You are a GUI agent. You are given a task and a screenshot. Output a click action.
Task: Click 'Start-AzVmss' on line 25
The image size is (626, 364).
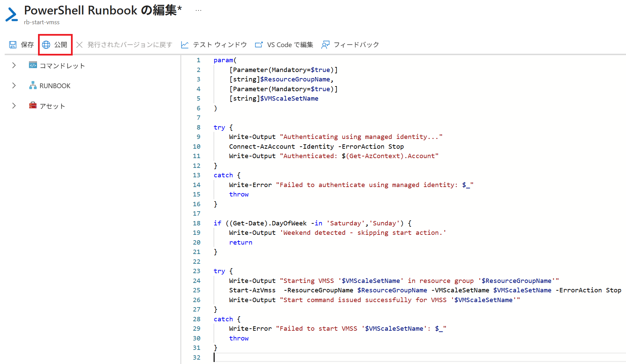tap(252, 290)
